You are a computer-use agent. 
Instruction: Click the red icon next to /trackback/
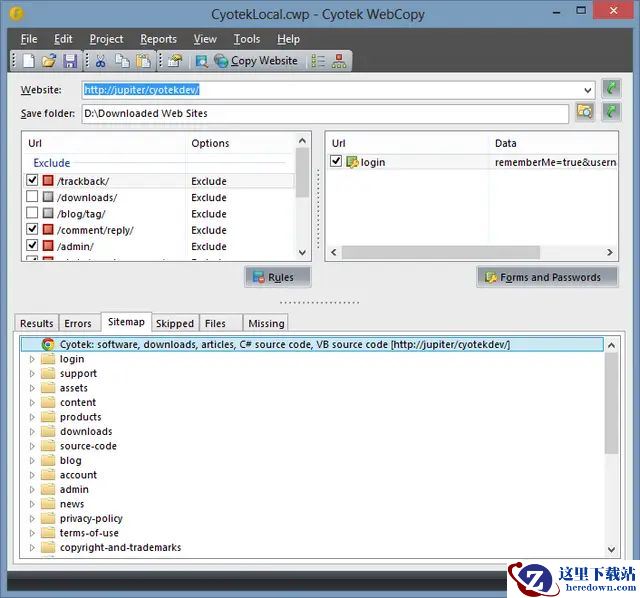pos(48,180)
